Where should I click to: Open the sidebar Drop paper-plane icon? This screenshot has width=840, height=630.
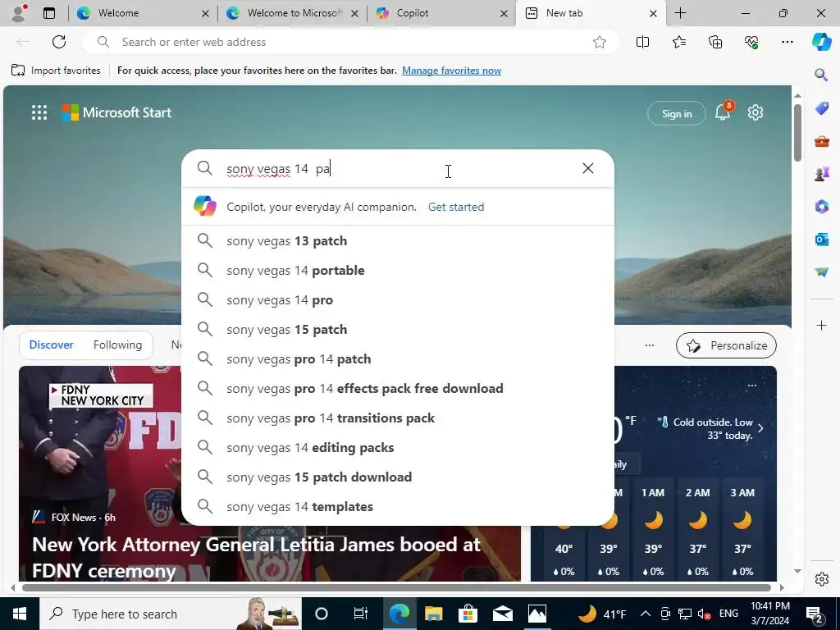click(821, 272)
